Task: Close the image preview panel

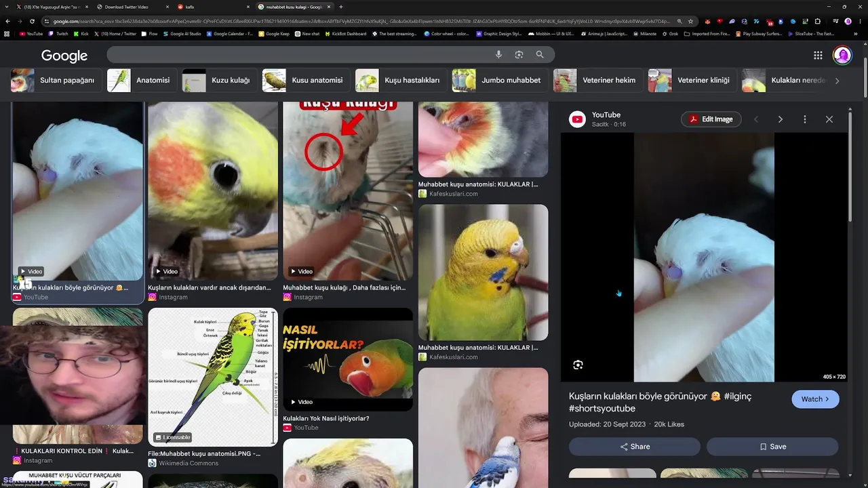Action: coord(829,119)
